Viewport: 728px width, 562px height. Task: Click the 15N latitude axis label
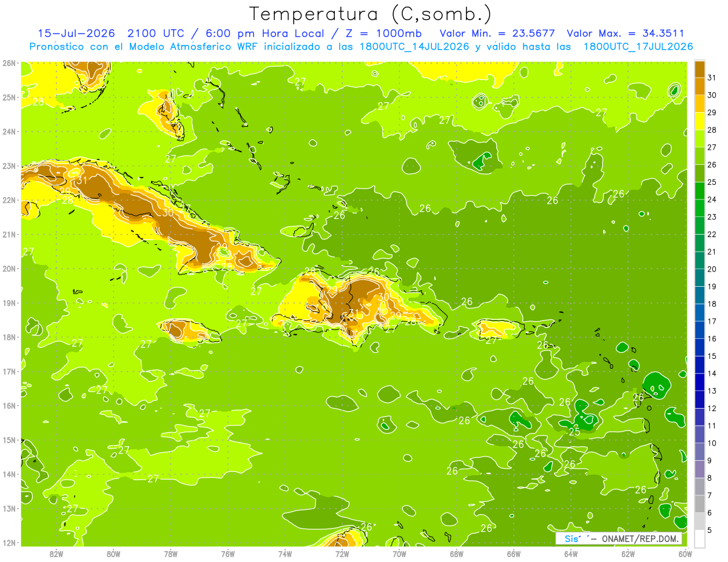pos(9,440)
